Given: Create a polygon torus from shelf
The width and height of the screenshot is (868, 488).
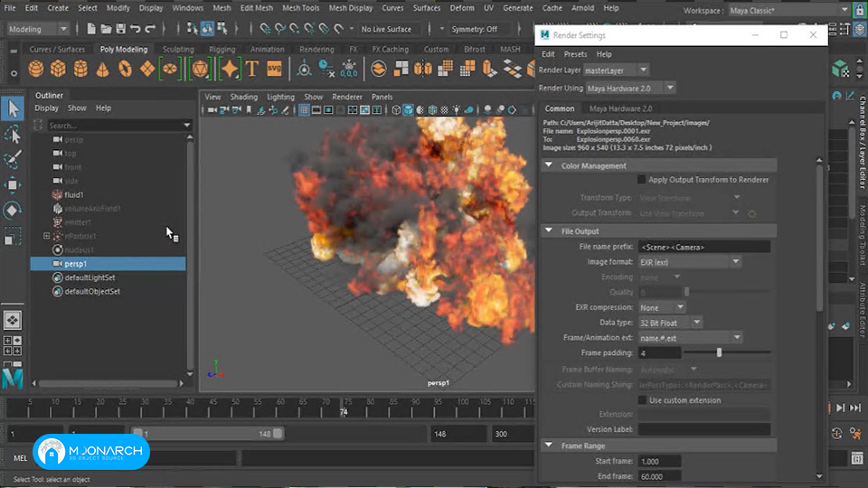Looking at the screenshot, I should point(125,69).
